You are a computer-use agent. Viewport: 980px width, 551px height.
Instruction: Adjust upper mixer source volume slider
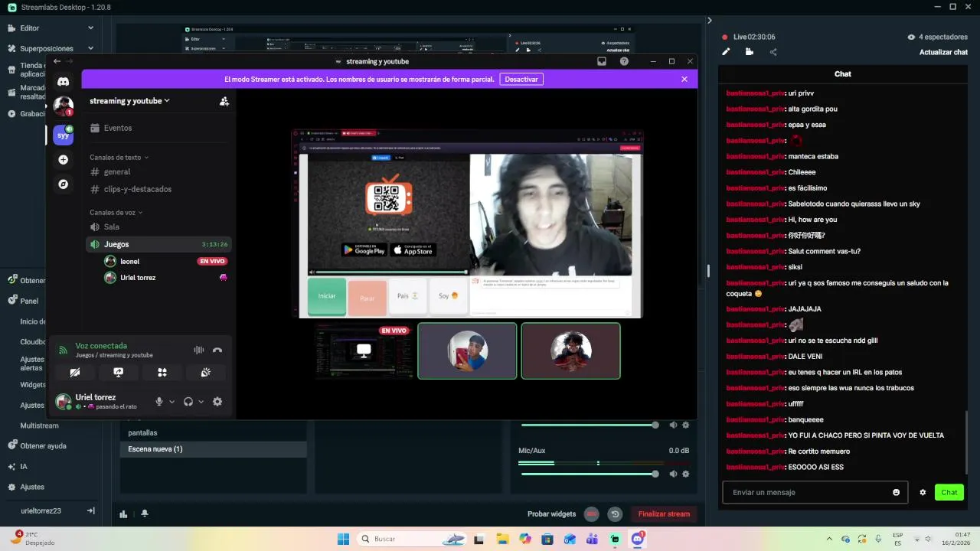pos(588,425)
